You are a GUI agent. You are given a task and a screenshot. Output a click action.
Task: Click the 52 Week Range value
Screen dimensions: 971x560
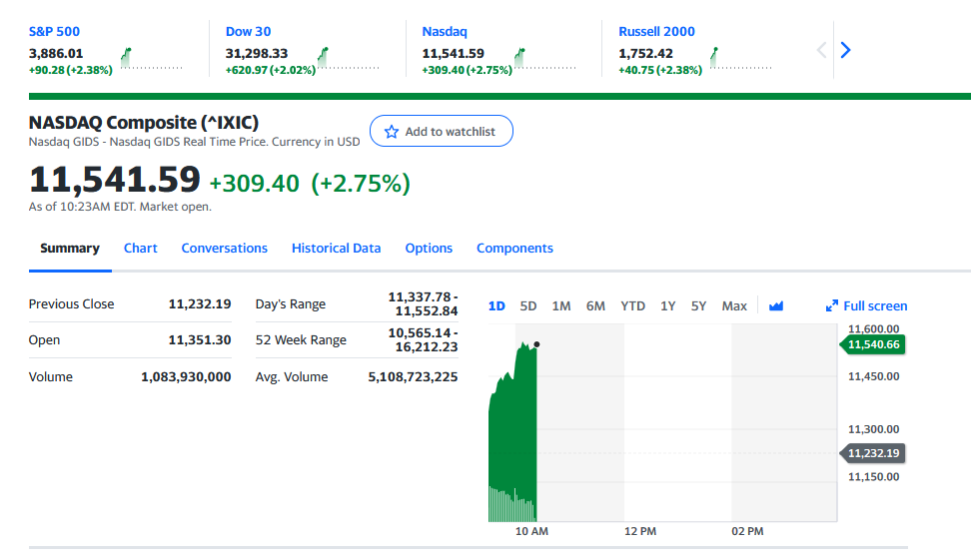coord(423,339)
